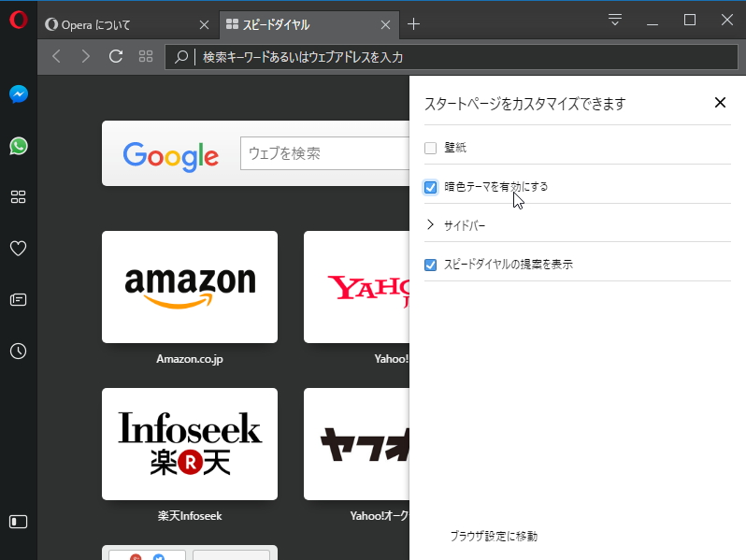Open the 楽天Infoseek speed dial tile
The width and height of the screenshot is (746, 560).
pyautogui.click(x=190, y=444)
